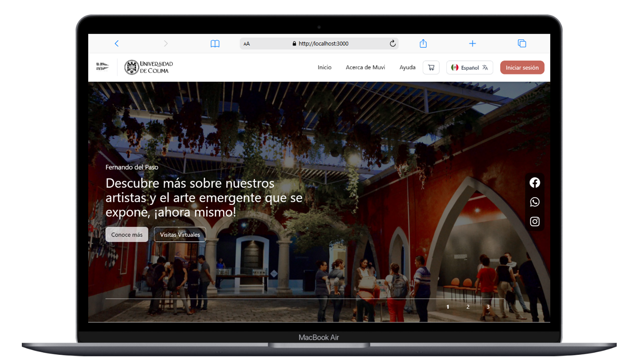
Task: Open the WhatsApp contact icon
Action: [x=535, y=202]
